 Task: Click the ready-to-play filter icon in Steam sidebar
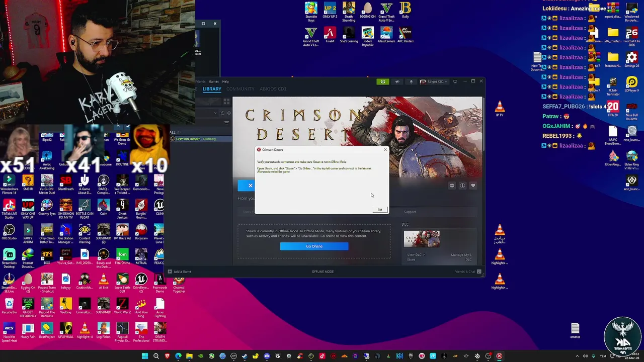pos(228,113)
